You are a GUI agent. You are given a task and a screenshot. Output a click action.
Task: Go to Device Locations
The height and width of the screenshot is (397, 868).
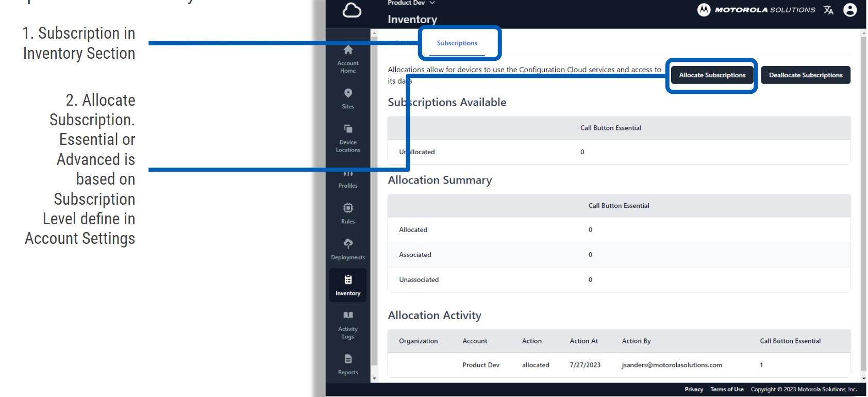[348, 138]
